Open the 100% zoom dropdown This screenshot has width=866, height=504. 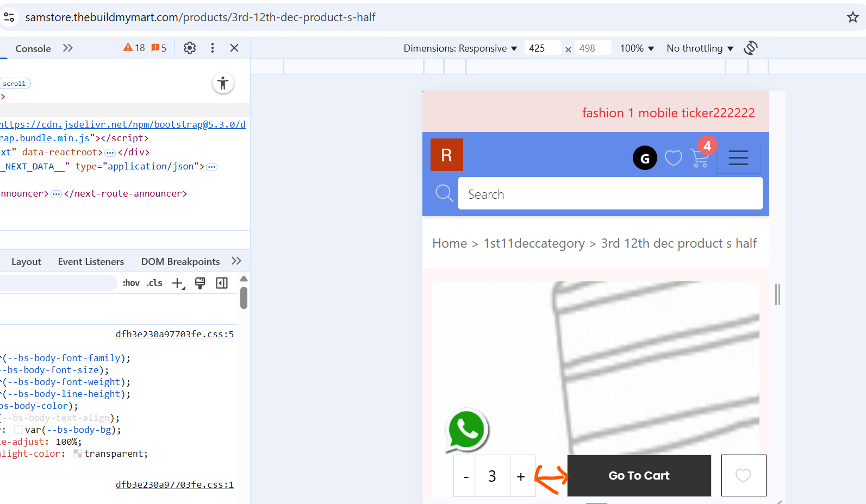click(637, 48)
